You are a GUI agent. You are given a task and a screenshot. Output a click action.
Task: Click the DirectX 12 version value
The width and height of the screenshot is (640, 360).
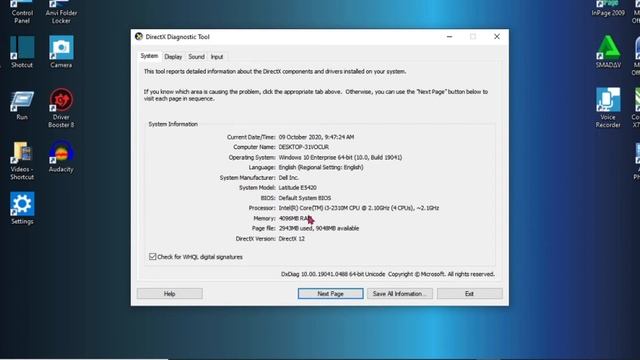(291, 239)
